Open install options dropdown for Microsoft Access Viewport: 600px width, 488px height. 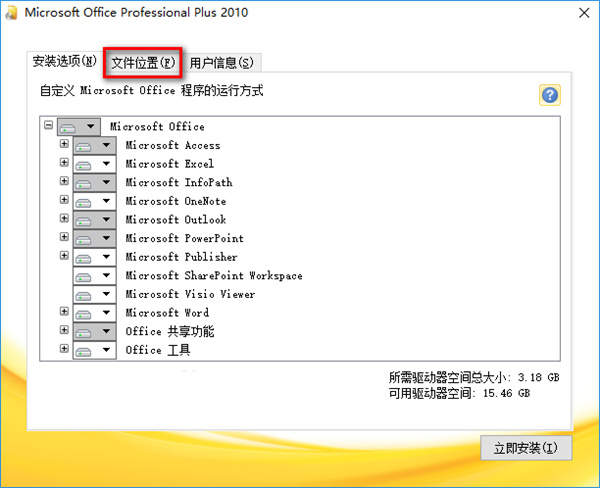coord(94,146)
